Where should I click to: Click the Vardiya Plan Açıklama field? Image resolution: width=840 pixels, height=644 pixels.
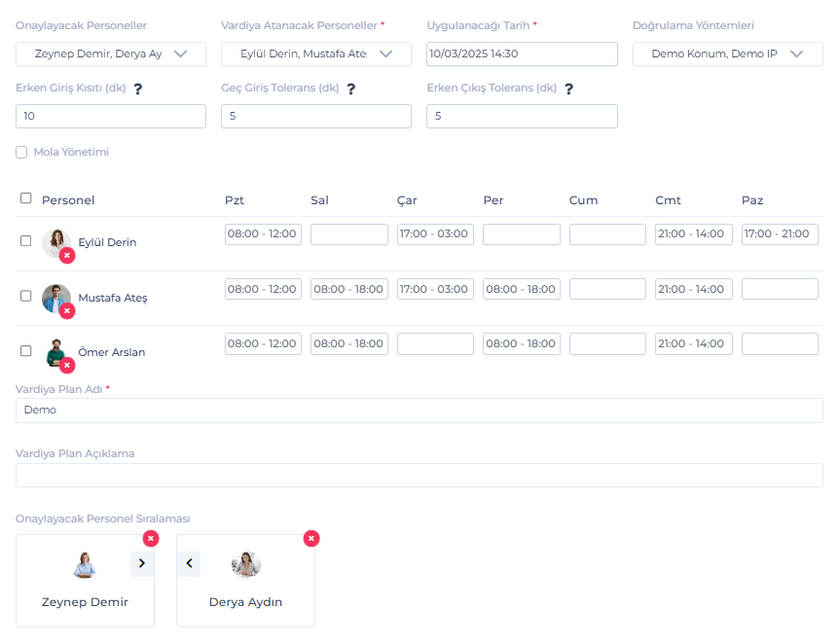(x=419, y=475)
